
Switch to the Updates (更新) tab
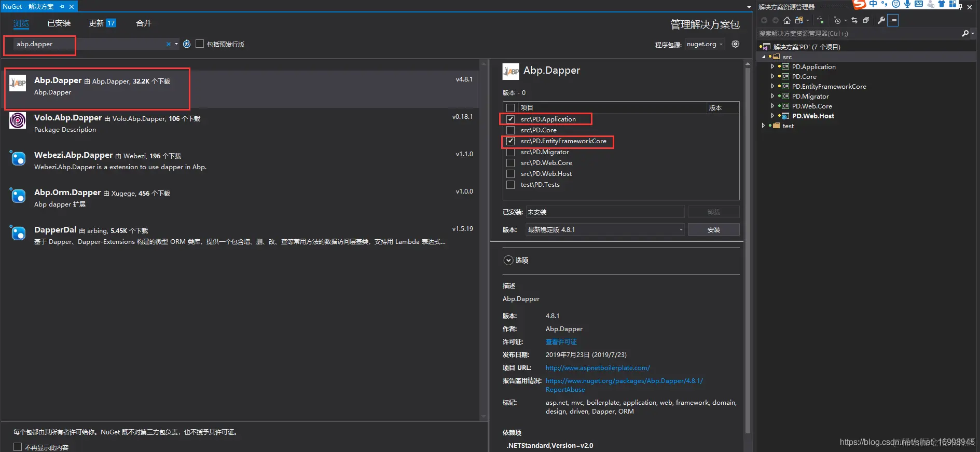click(x=102, y=23)
